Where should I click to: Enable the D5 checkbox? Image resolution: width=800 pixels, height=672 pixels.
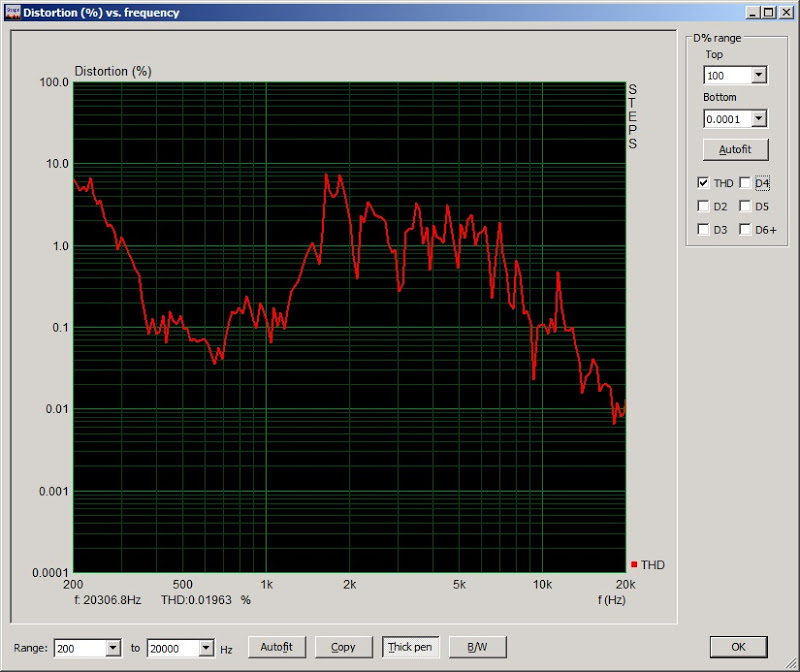745,206
